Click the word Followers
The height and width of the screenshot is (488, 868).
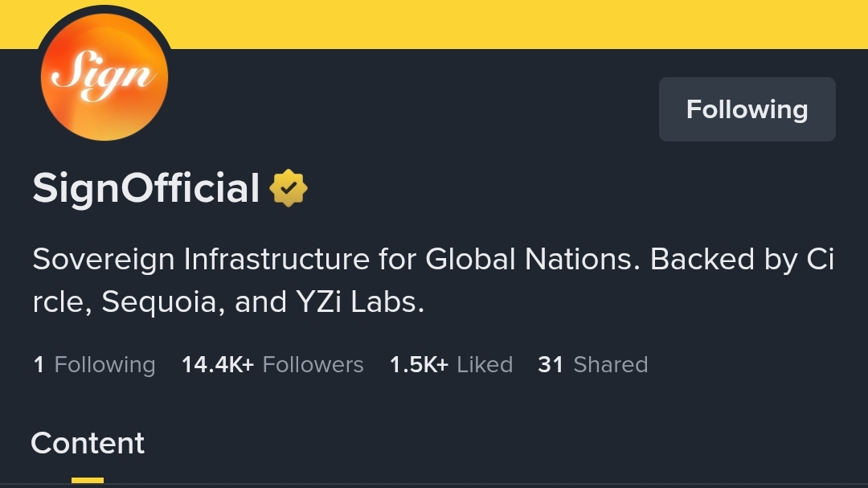pyautogui.click(x=313, y=365)
